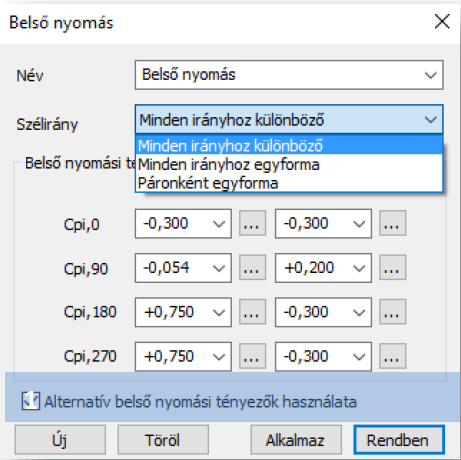
Task: Open ellipsis editor for first Cpi,180 value
Action: 252,312
